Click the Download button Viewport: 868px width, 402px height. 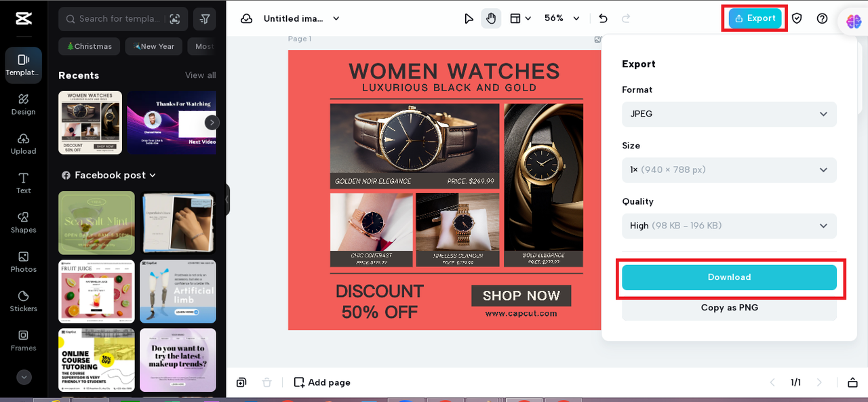click(x=729, y=277)
